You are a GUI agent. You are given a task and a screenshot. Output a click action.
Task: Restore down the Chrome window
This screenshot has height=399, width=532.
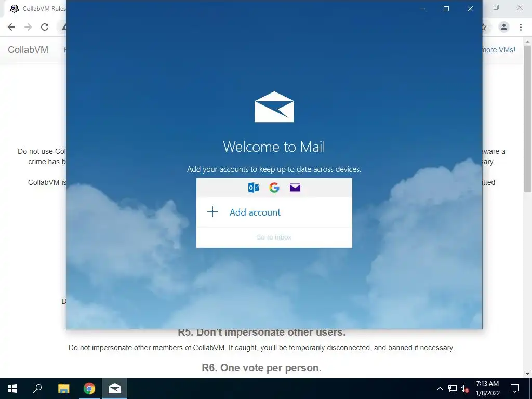point(496,7)
